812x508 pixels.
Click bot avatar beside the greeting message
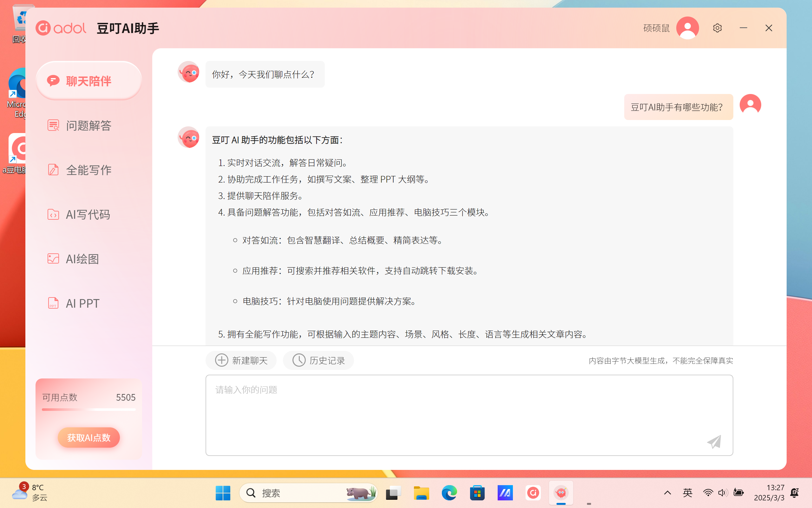pyautogui.click(x=189, y=72)
